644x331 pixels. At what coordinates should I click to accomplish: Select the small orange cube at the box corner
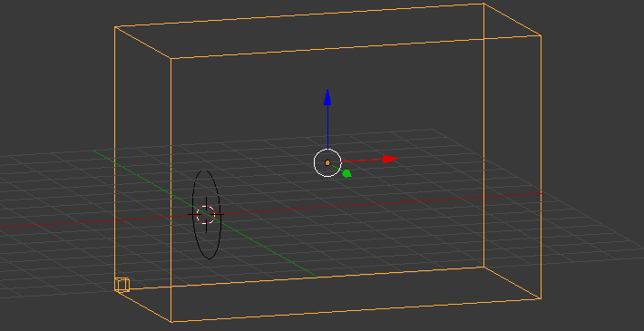[x=122, y=285]
